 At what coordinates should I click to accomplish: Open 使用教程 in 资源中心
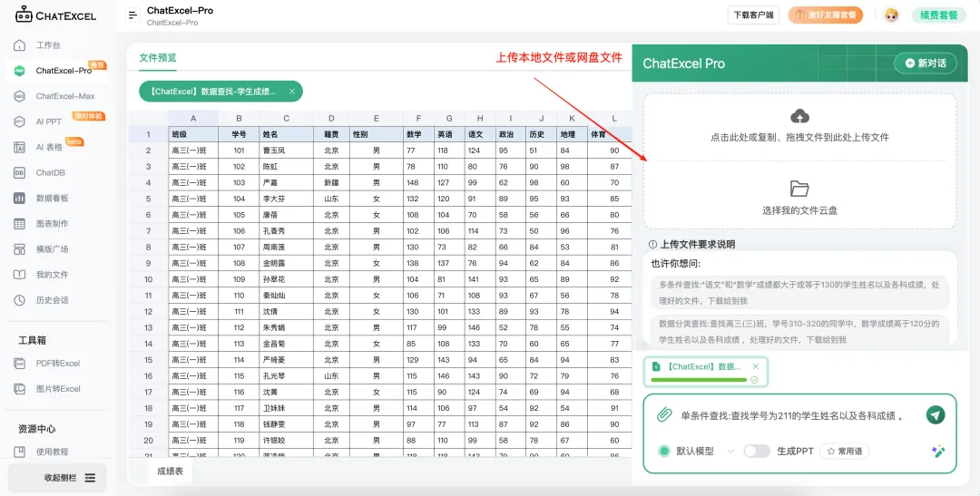click(x=52, y=452)
